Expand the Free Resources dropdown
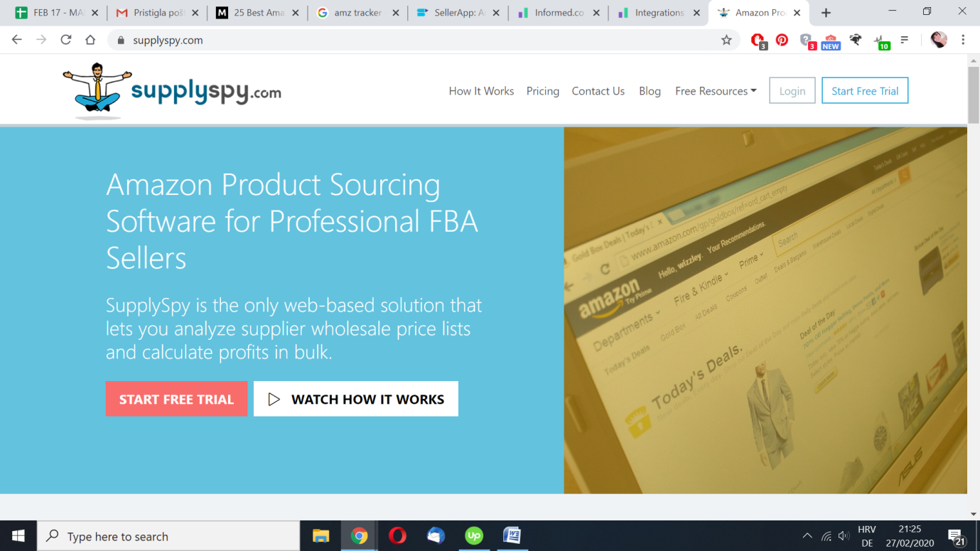980x551 pixels. click(x=716, y=91)
